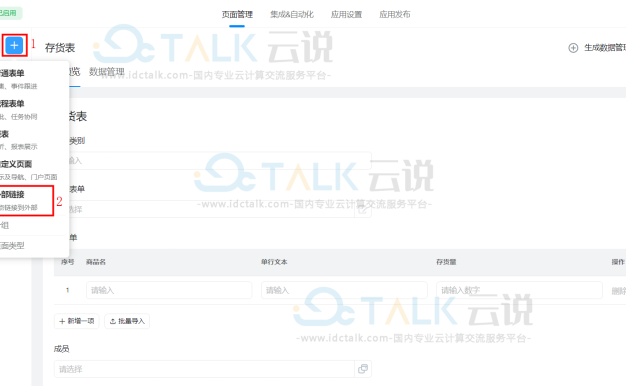Viewport: 626px width, 386px height.
Task: Click 新增一项 button
Action: (x=77, y=321)
